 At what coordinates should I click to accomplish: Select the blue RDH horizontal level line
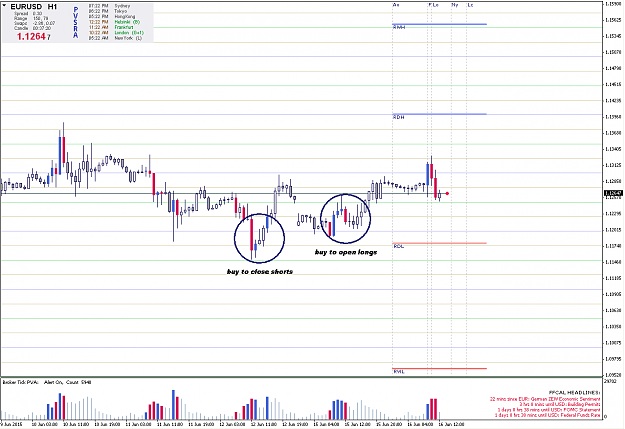pyautogui.click(x=440, y=114)
